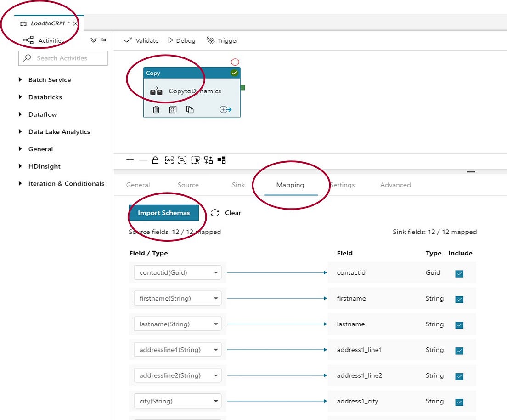Lock the pipeline canvas
This screenshot has height=420, width=507.
pos(156,160)
